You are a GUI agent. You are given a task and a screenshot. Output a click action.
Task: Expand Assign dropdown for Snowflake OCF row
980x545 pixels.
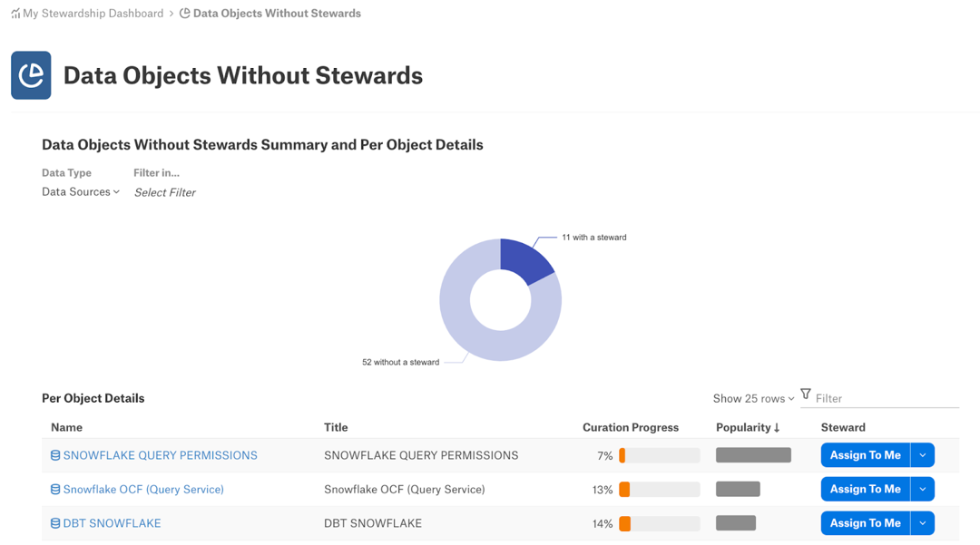point(923,489)
